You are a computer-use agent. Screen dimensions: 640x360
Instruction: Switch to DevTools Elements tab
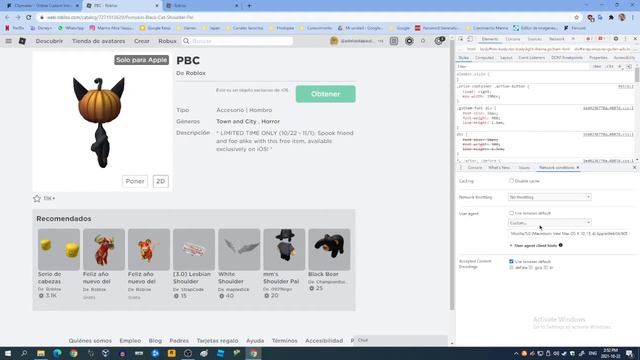coord(490,39)
